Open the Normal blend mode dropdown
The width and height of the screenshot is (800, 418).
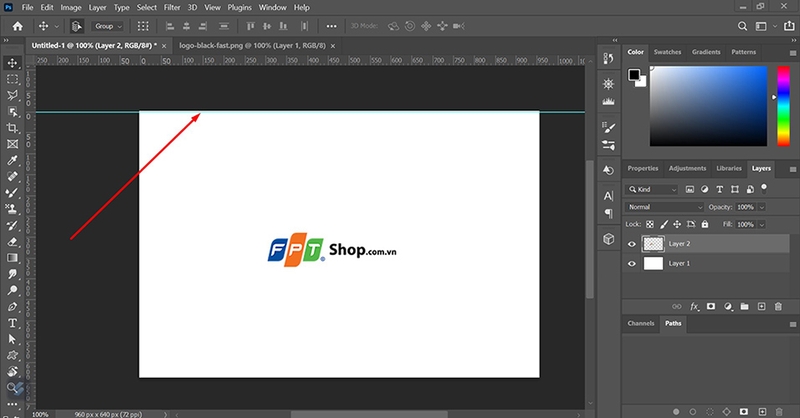(665, 207)
